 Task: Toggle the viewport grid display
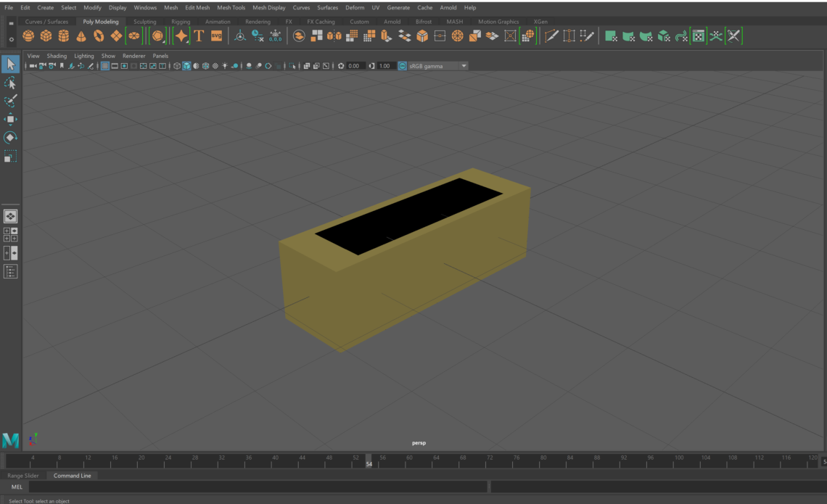[105, 66]
